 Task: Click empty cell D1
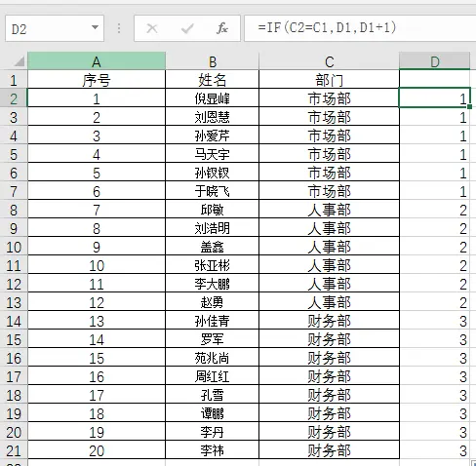(434, 79)
